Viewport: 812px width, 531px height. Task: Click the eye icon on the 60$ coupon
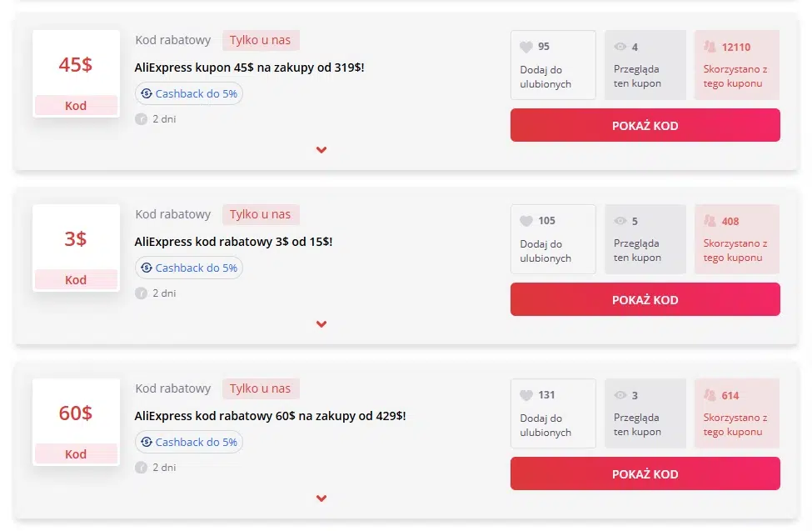pyautogui.click(x=620, y=394)
